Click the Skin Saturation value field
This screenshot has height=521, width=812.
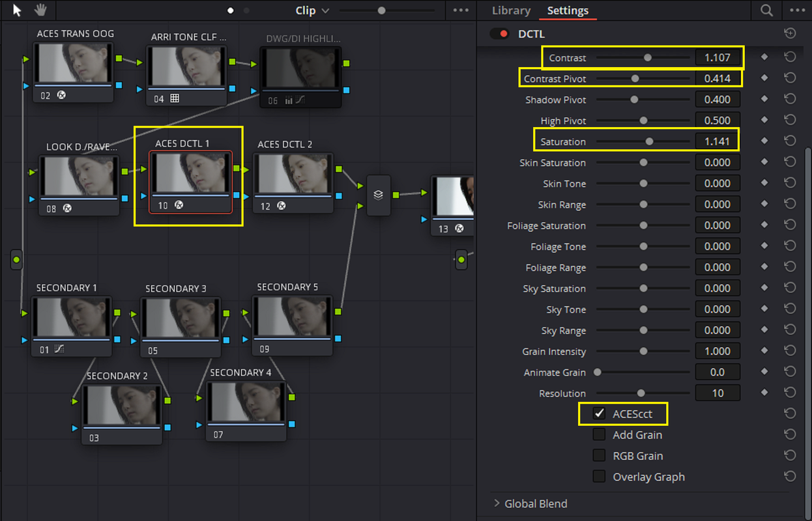718,162
